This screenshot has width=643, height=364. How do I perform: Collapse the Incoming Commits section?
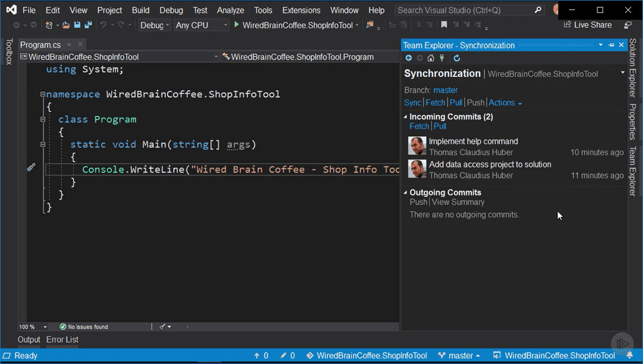(405, 117)
